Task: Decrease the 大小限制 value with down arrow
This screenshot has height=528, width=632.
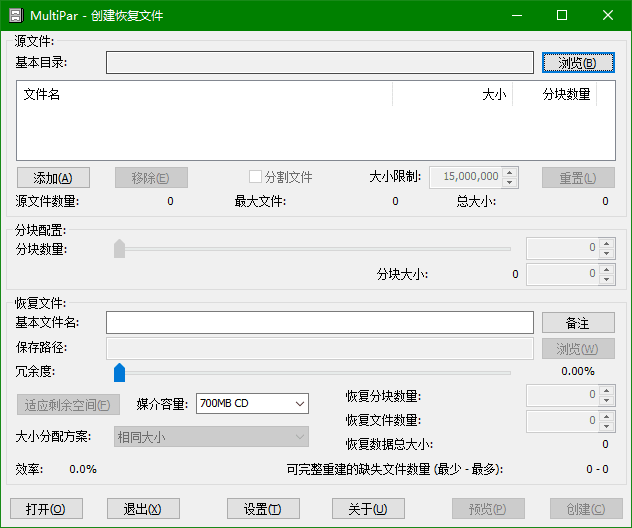Action: 510,182
